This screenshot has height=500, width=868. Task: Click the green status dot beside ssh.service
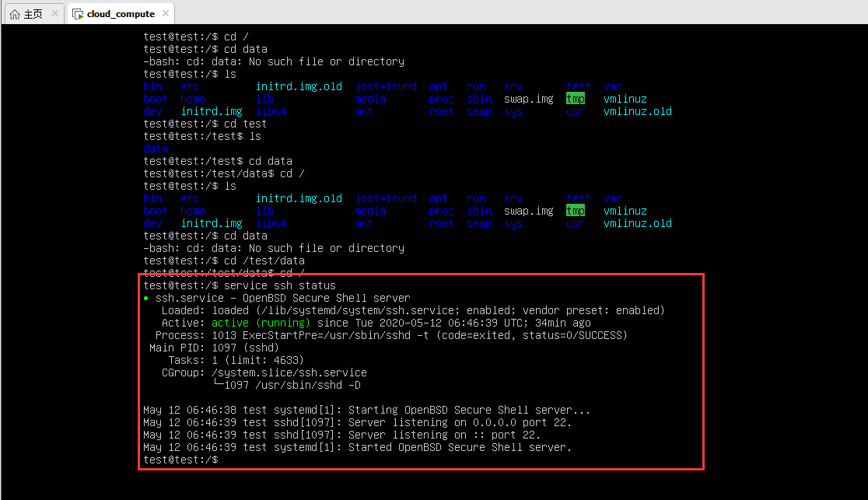147,298
